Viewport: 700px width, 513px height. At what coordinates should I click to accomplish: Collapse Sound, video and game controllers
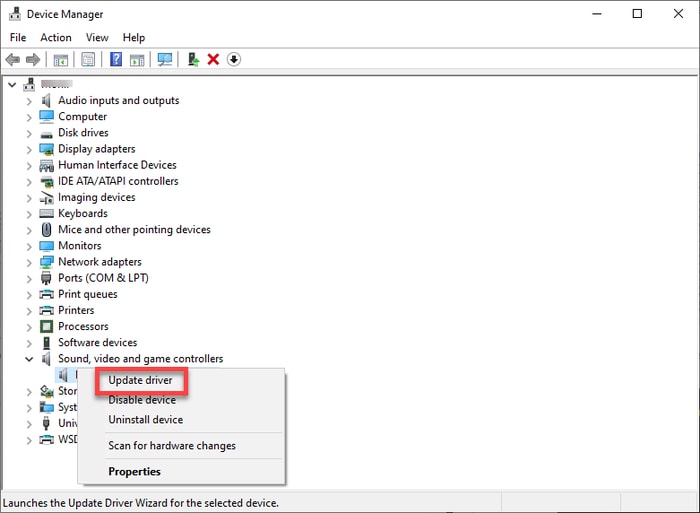[x=29, y=359]
